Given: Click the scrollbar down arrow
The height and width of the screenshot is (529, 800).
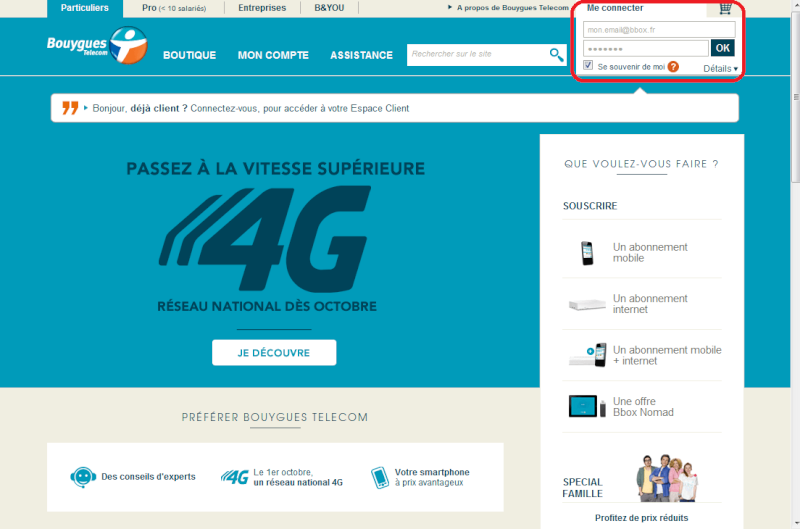Looking at the screenshot, I should pos(795,524).
